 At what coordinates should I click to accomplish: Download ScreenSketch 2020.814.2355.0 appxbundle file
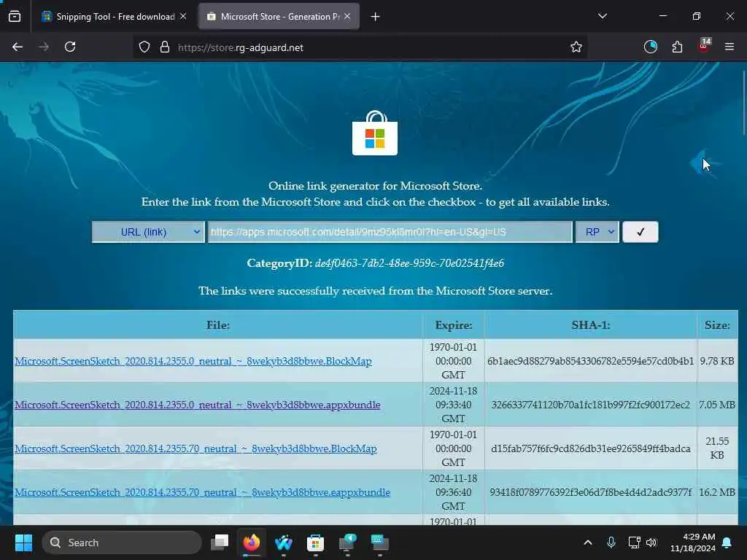(198, 405)
